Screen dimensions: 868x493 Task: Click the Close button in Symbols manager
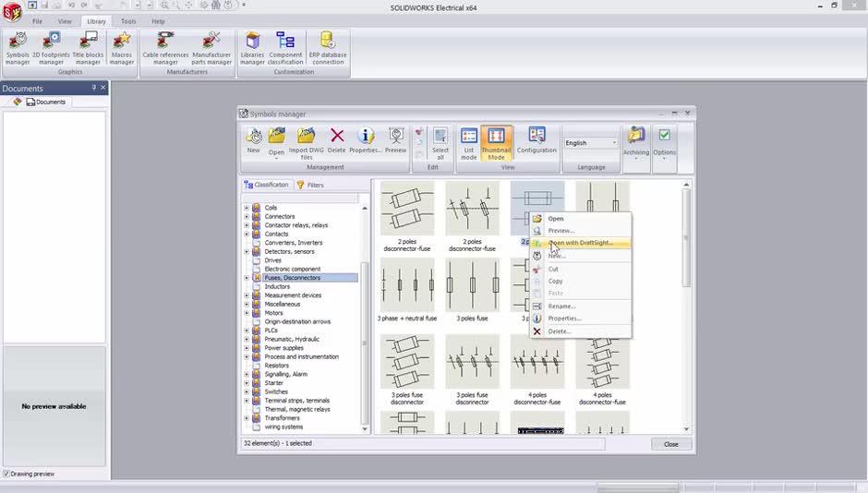(x=670, y=444)
